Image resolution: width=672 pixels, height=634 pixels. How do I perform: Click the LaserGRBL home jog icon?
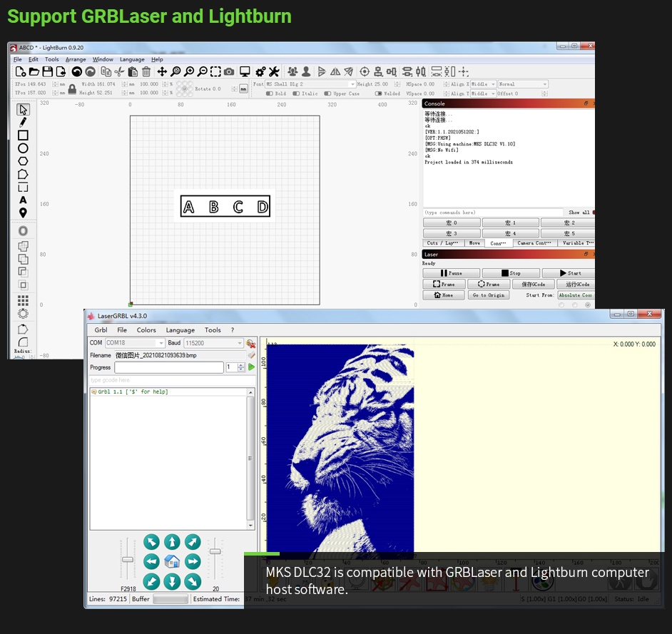(172, 561)
